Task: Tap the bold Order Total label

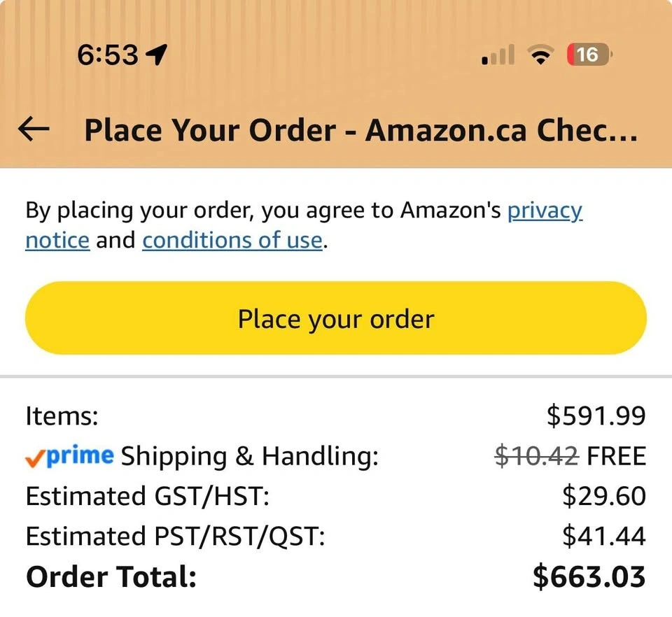Action: click(111, 578)
